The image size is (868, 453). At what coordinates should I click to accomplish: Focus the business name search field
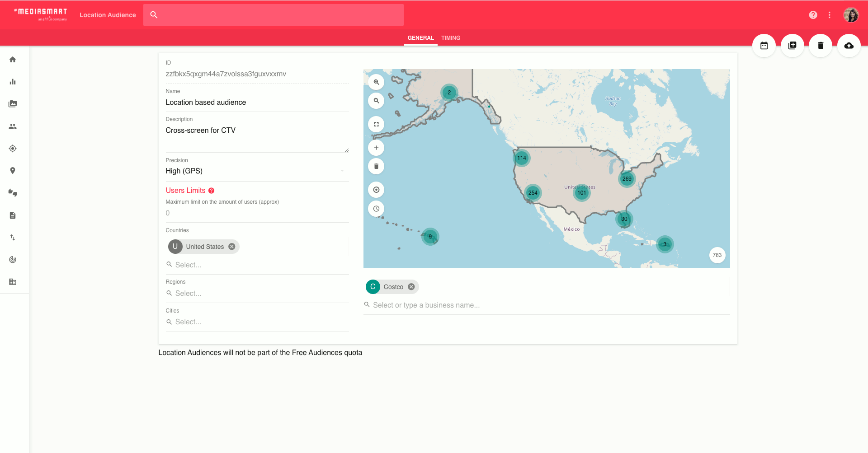click(547, 305)
